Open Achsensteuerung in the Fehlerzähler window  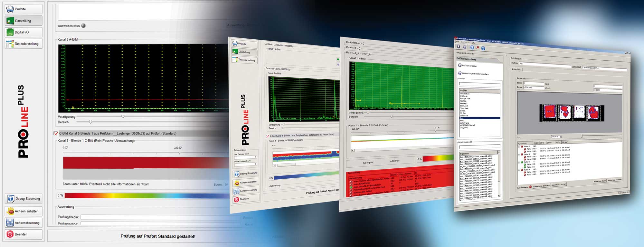(x=246, y=191)
